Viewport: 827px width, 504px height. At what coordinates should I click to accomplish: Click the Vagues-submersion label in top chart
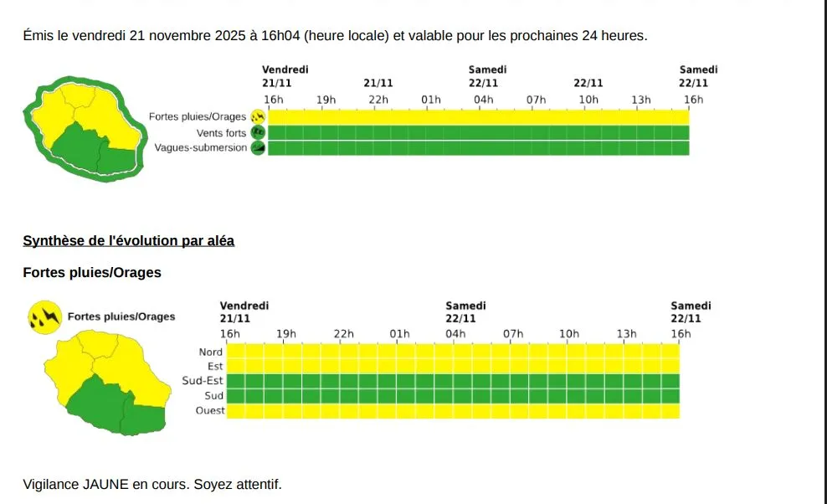coord(201,148)
